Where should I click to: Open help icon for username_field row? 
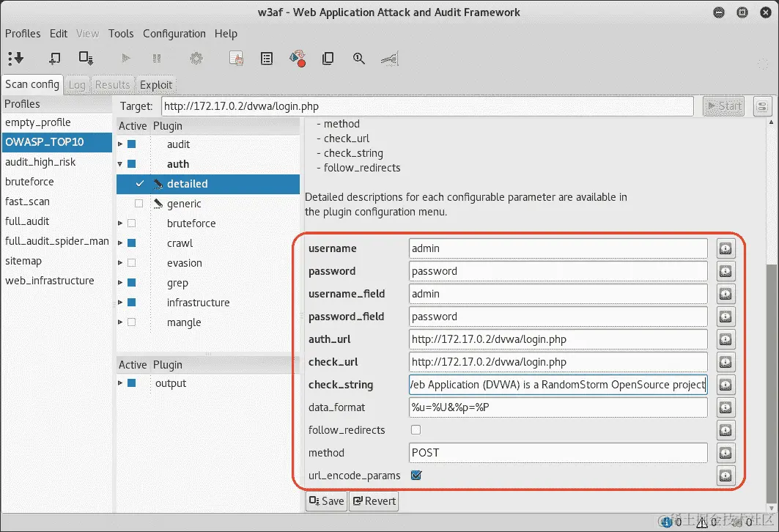(x=726, y=294)
